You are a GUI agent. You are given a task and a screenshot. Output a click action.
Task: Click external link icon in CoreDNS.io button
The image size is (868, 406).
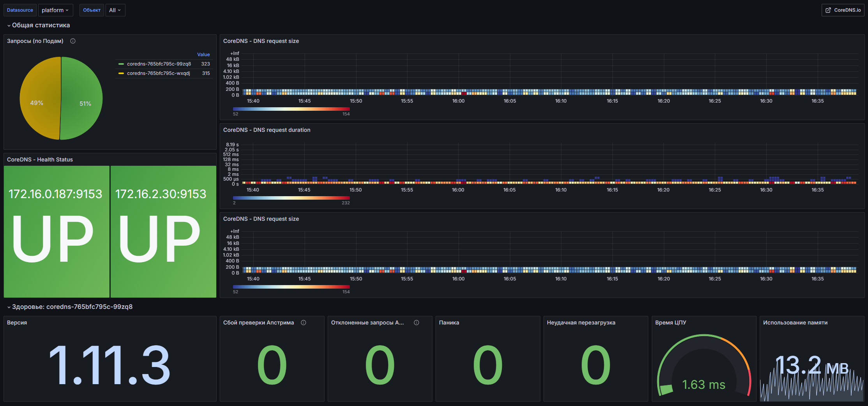pos(828,10)
